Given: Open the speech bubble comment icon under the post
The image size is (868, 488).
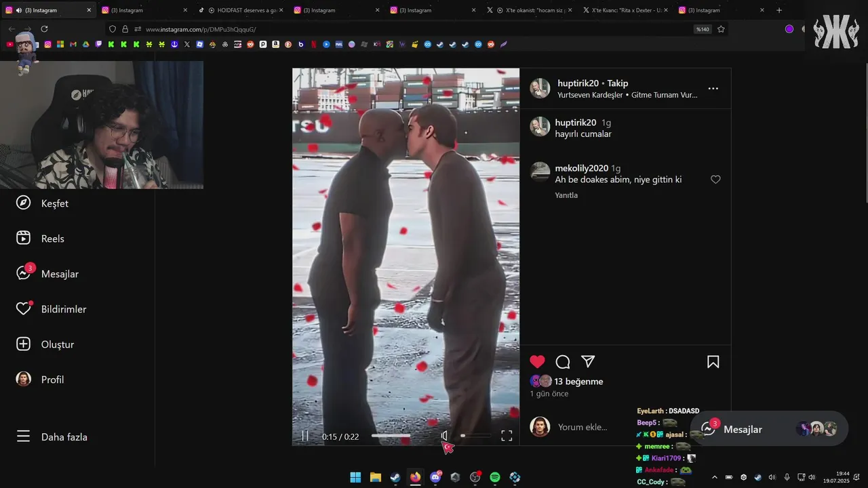Looking at the screenshot, I should point(563,362).
